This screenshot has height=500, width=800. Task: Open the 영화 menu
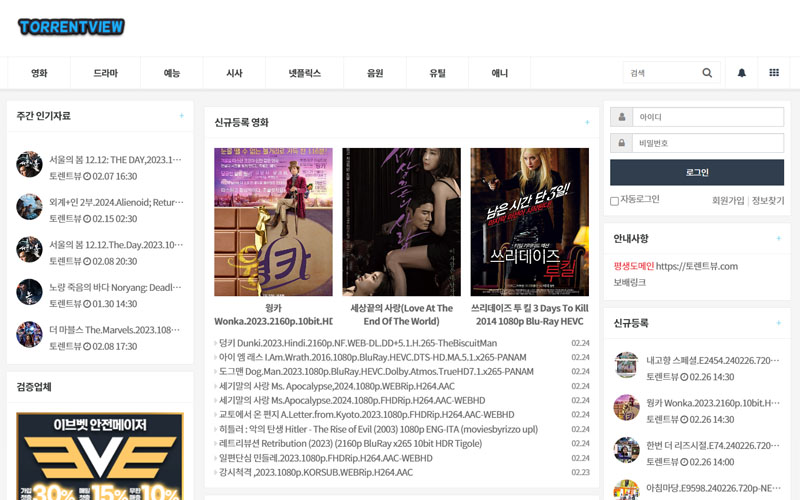pos(39,73)
